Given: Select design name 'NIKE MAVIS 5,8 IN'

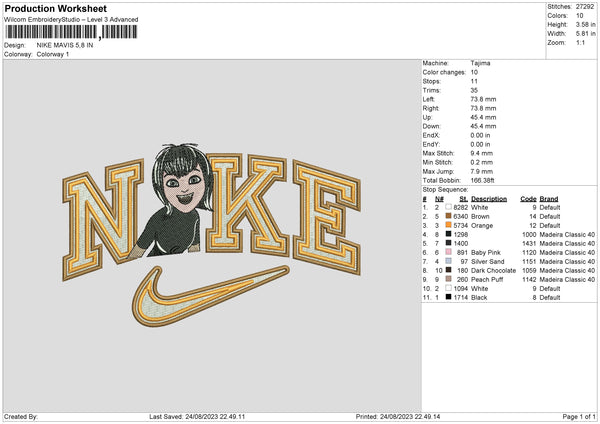Looking at the screenshot, I should [65, 45].
